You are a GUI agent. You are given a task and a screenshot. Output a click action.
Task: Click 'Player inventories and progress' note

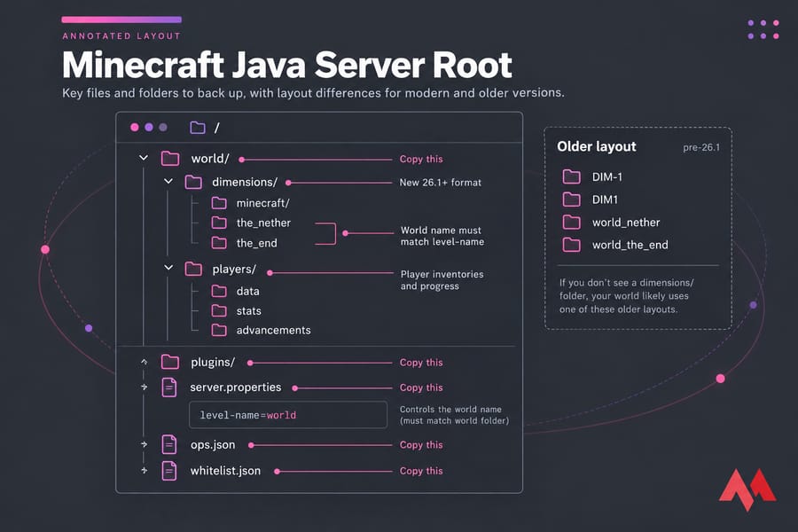click(442, 280)
